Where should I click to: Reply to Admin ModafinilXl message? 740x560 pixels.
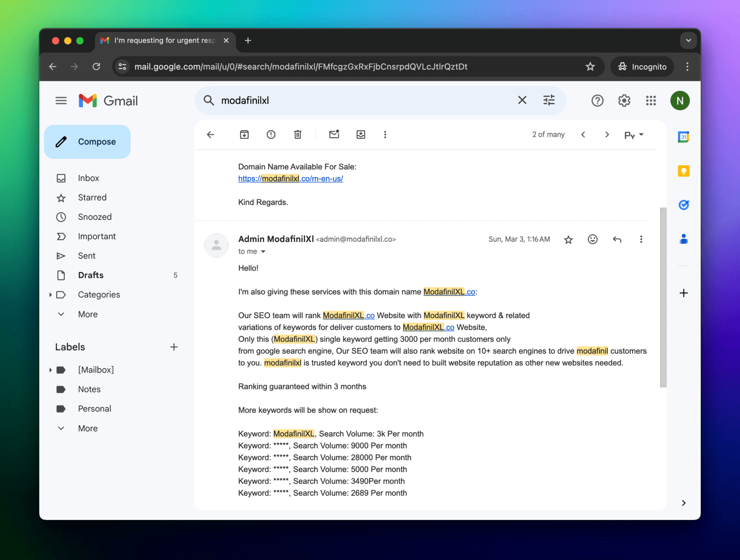[x=617, y=240]
